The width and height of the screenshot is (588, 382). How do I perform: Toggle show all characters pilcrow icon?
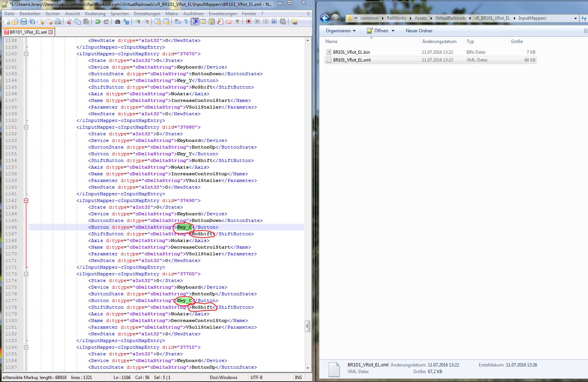pyautogui.click(x=186, y=22)
